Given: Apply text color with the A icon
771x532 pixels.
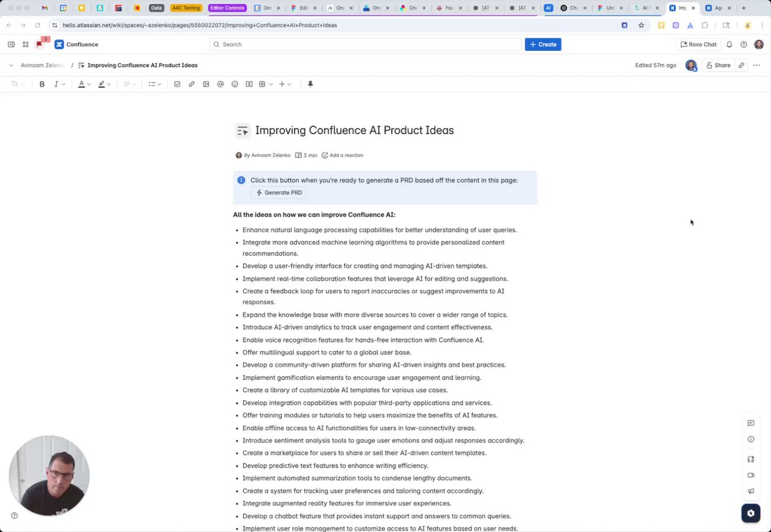Looking at the screenshot, I should 81,84.
